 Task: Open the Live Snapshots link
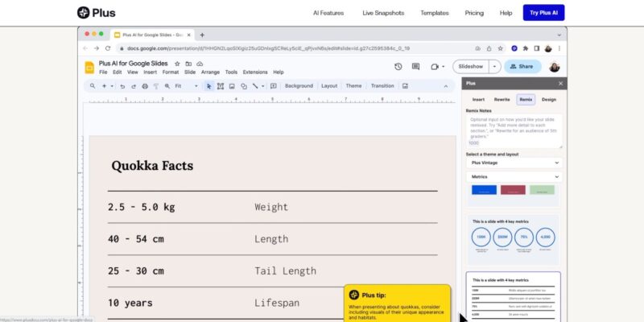click(x=383, y=13)
